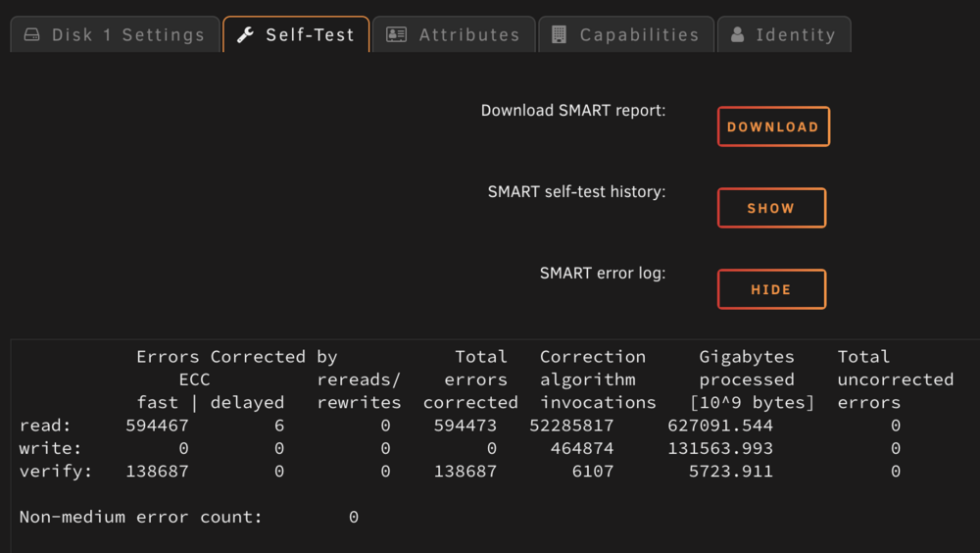This screenshot has height=553, width=980.
Task: Click the 'write:' row label
Action: pos(50,448)
